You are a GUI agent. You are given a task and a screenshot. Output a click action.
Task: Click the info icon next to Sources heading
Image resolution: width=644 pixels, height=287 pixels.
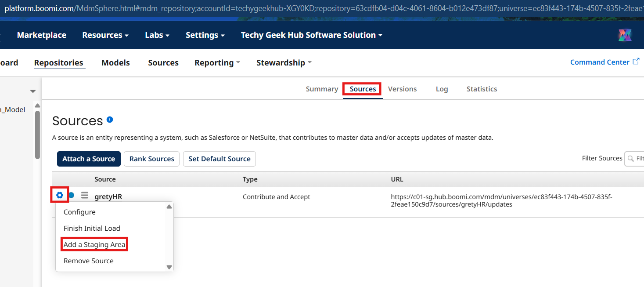[x=110, y=120]
